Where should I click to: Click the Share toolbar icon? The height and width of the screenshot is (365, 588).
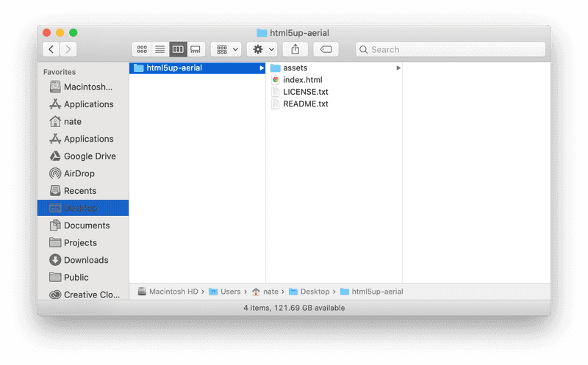click(295, 49)
